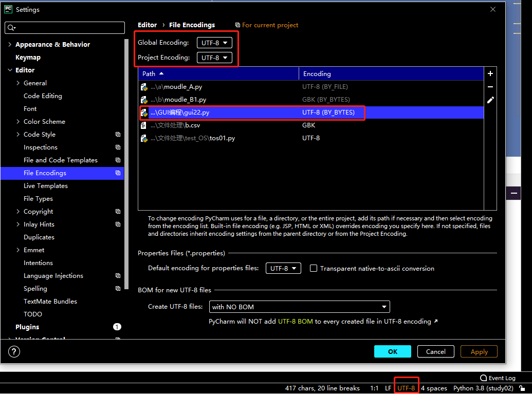Click the Python file icon for moudle_A.py

pyautogui.click(x=144, y=87)
